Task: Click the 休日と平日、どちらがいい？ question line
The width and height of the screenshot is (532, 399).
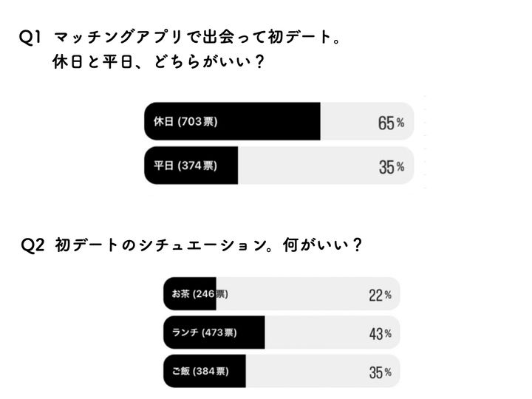Action: [158, 64]
